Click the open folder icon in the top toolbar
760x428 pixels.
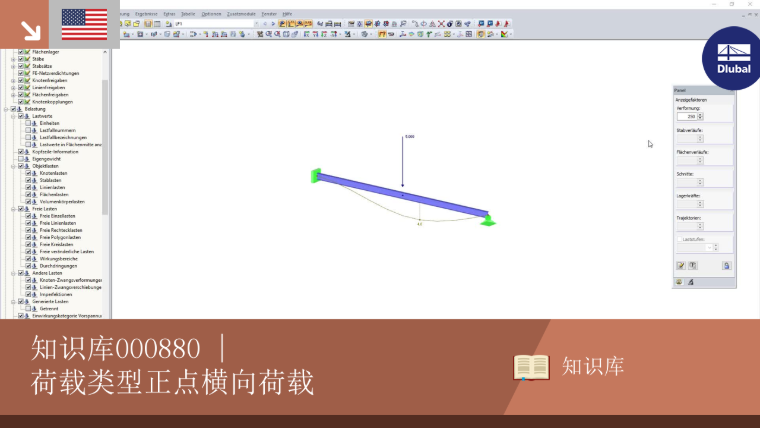pos(137,23)
